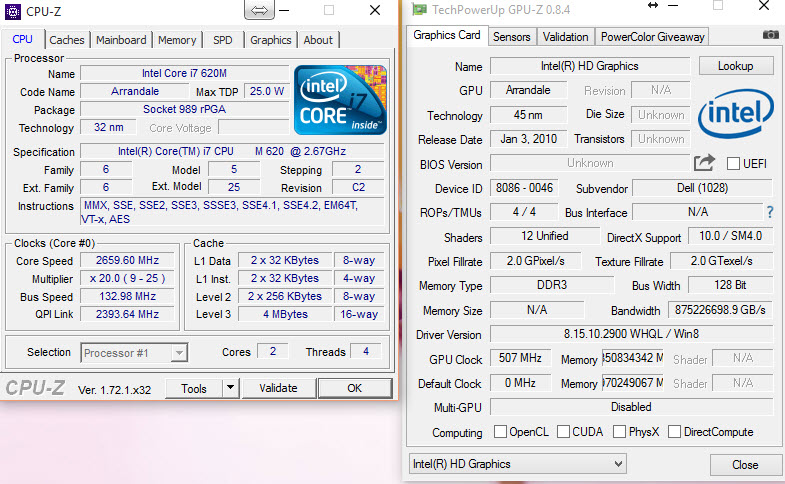The width and height of the screenshot is (785, 484).
Task: Click the GPU-Z app icon in title bar
Action: click(x=419, y=10)
